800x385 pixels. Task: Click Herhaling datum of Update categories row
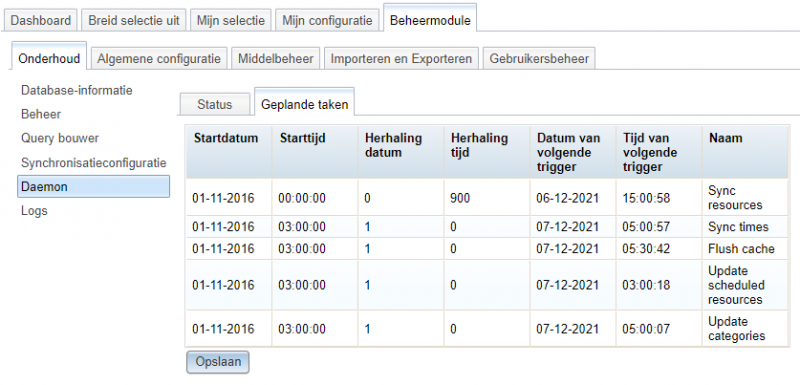pos(367,329)
